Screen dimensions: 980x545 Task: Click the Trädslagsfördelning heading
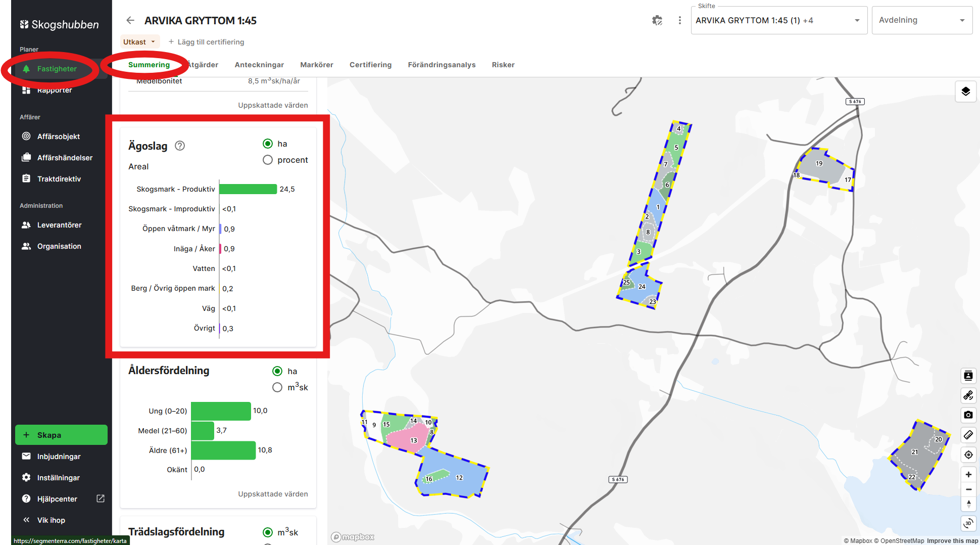(x=176, y=532)
